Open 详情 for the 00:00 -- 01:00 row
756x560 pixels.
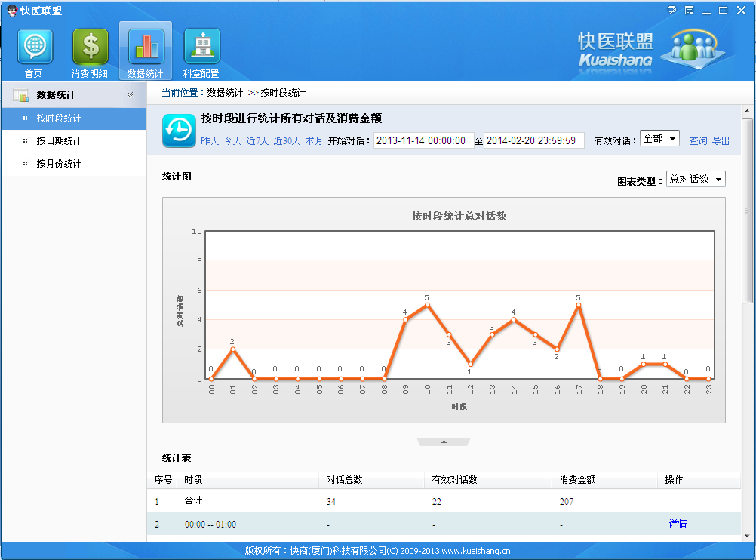click(677, 524)
